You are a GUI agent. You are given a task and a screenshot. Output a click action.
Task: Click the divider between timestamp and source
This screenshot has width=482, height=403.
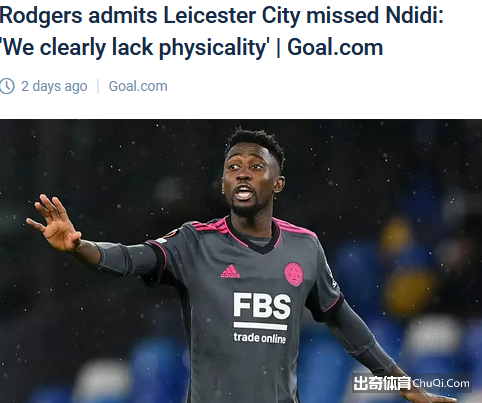(98, 86)
